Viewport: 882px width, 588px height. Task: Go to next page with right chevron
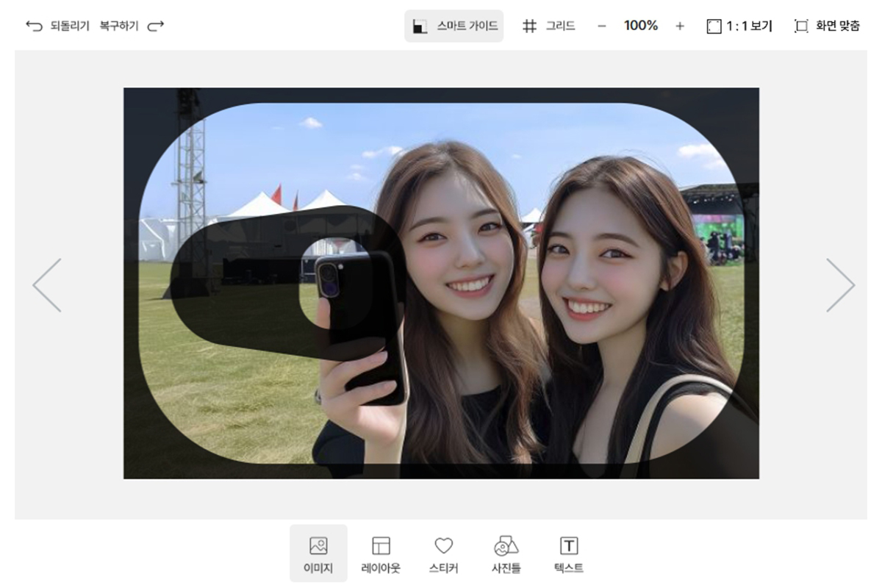click(840, 284)
